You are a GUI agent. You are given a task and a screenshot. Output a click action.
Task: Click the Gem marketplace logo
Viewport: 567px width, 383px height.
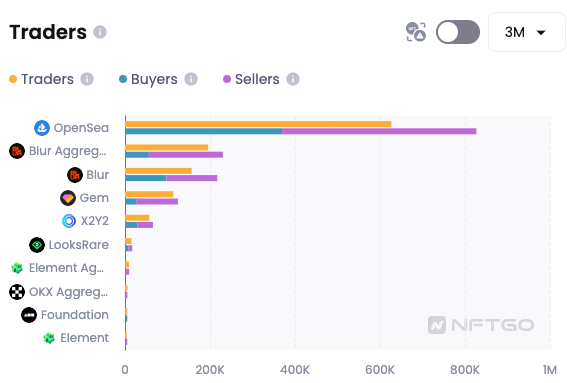[x=68, y=198]
